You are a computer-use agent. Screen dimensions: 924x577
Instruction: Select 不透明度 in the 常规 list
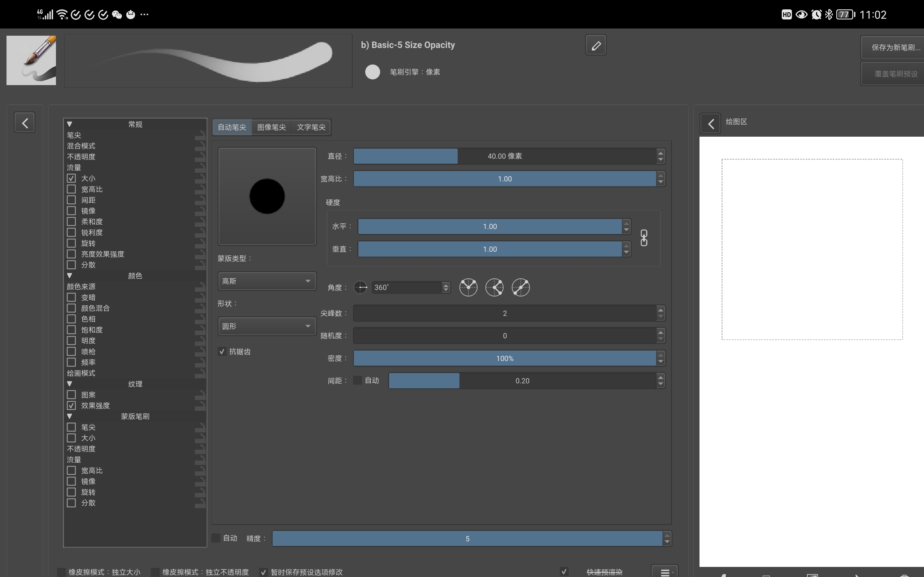coord(81,157)
